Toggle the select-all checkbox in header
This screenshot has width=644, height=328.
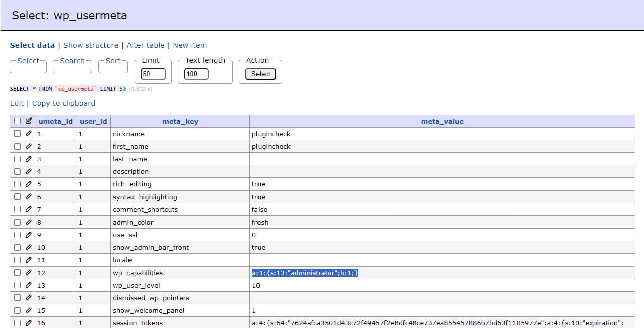(x=18, y=121)
